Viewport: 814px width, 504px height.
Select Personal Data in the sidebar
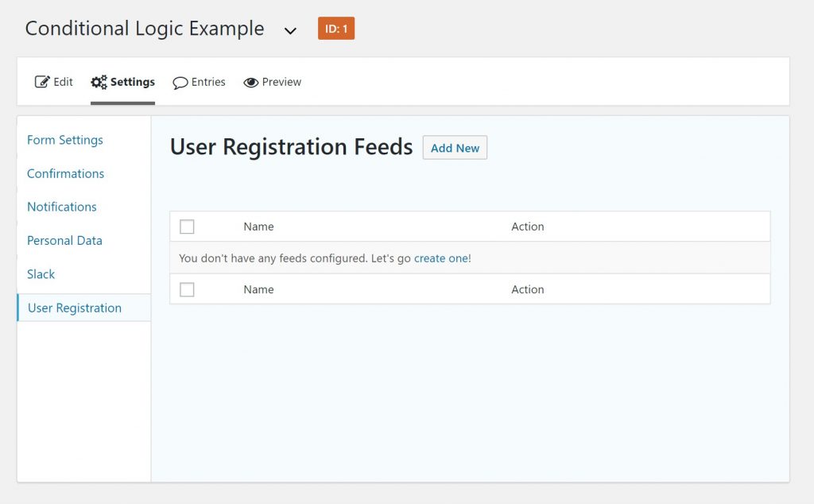point(64,240)
